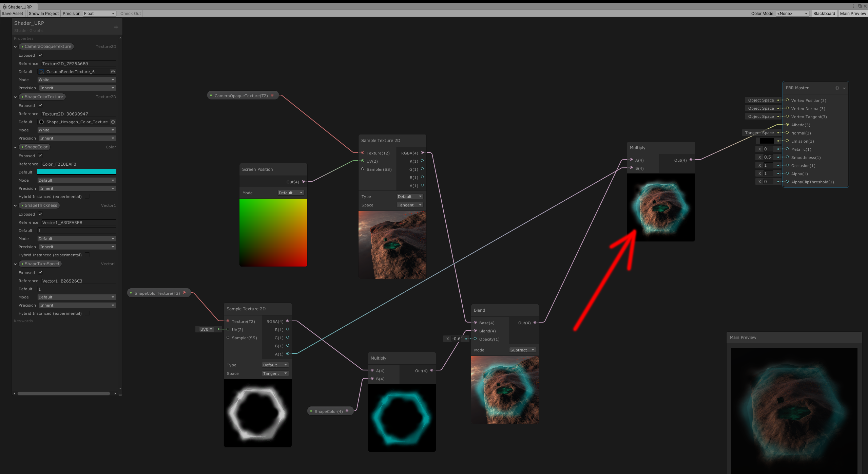Open UV0 channel dropdown
This screenshot has height=474, width=868.
point(206,329)
